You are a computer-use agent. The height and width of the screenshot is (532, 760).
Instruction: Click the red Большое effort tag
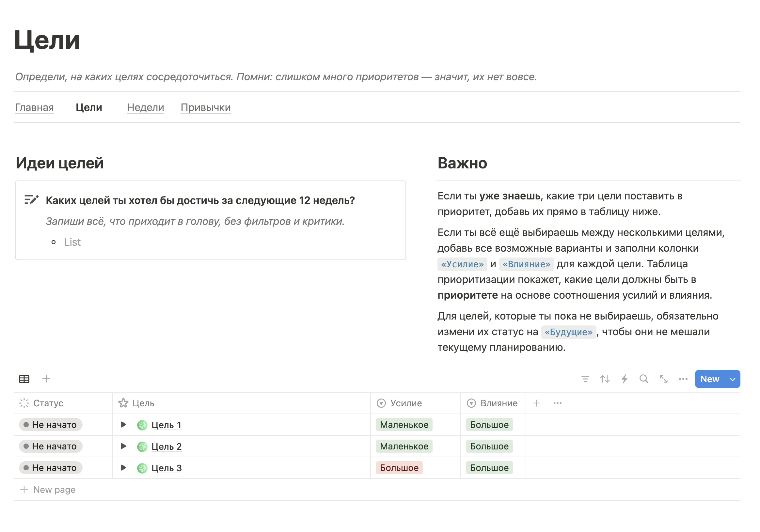399,468
